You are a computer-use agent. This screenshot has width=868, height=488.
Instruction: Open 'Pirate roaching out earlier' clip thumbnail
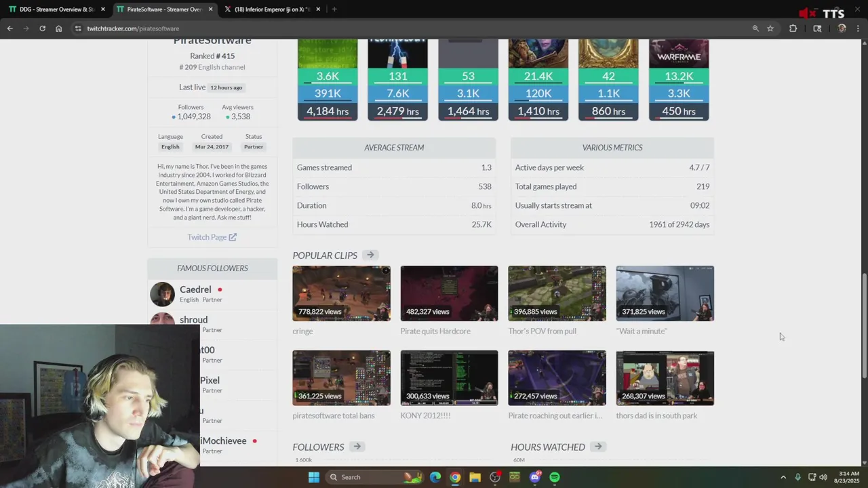click(x=557, y=378)
